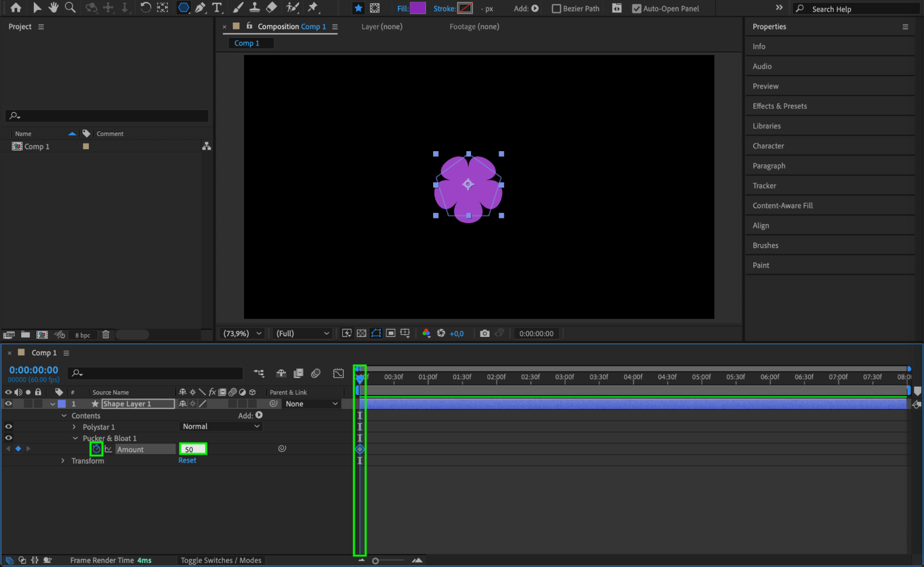Click the Reset link for Transform
The width and height of the screenshot is (924, 567).
(187, 460)
